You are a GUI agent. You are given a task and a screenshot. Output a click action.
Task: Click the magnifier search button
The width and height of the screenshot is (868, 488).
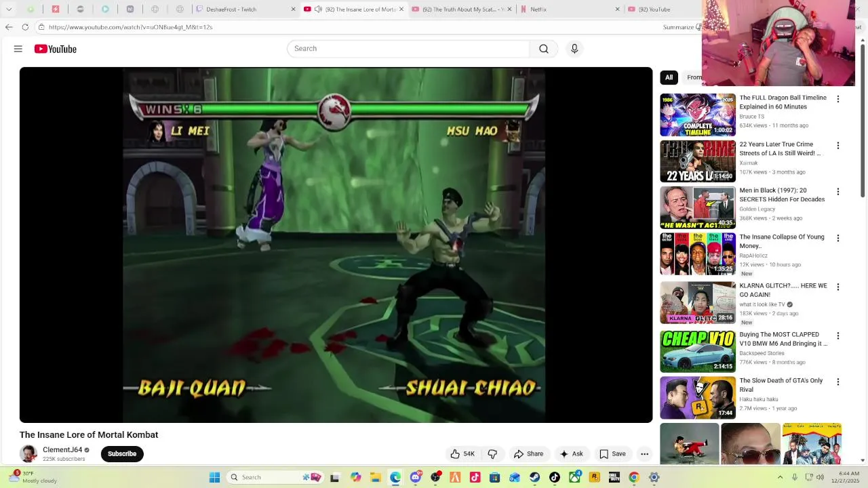tap(544, 49)
